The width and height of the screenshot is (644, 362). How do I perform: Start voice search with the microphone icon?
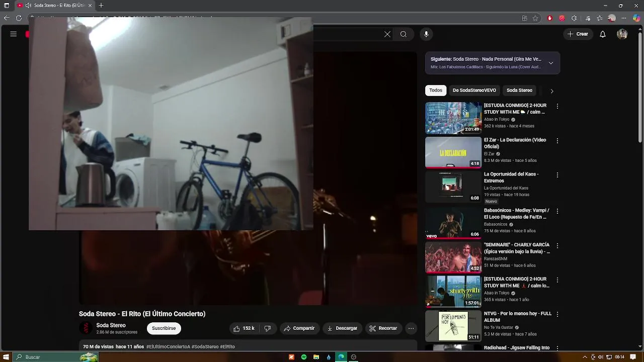tap(426, 34)
